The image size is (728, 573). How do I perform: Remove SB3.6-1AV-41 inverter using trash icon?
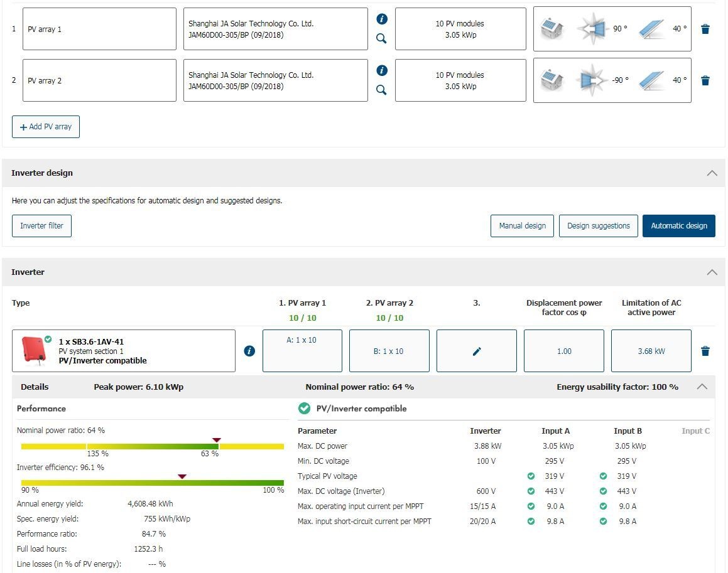tap(705, 351)
